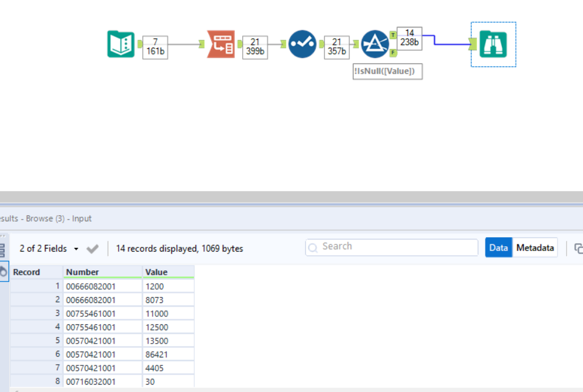Click the Filter tool with the funnel icon

point(375,44)
